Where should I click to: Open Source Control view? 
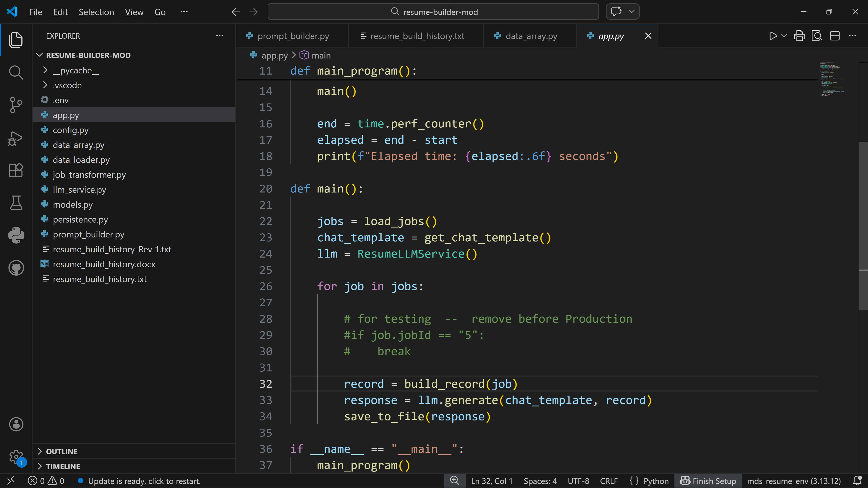click(x=16, y=105)
